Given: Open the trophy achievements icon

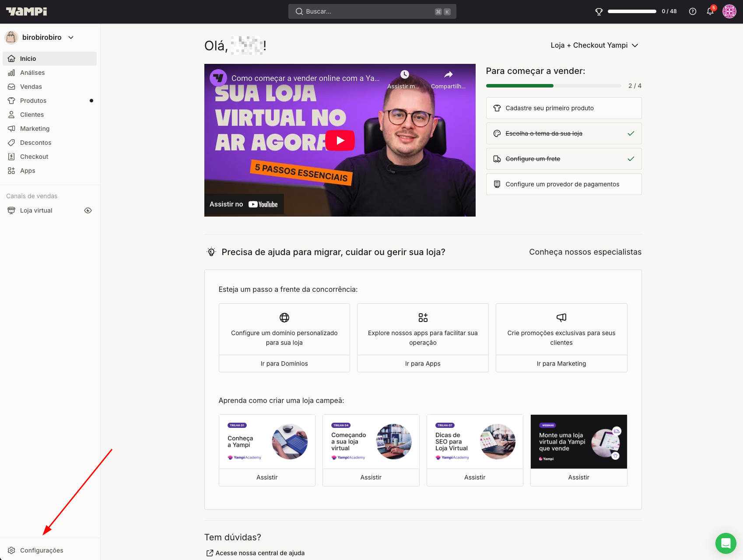Looking at the screenshot, I should 599,12.
